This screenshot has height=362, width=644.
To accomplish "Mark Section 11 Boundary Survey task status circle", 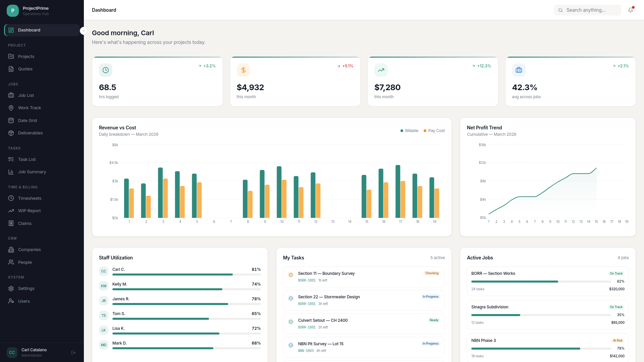I will coord(291,275).
